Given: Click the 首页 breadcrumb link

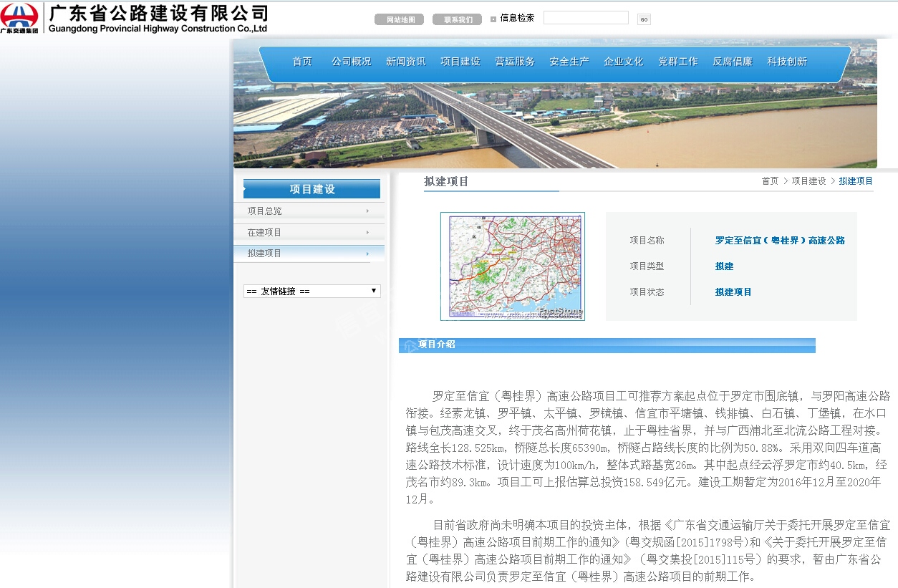Looking at the screenshot, I should click(770, 181).
